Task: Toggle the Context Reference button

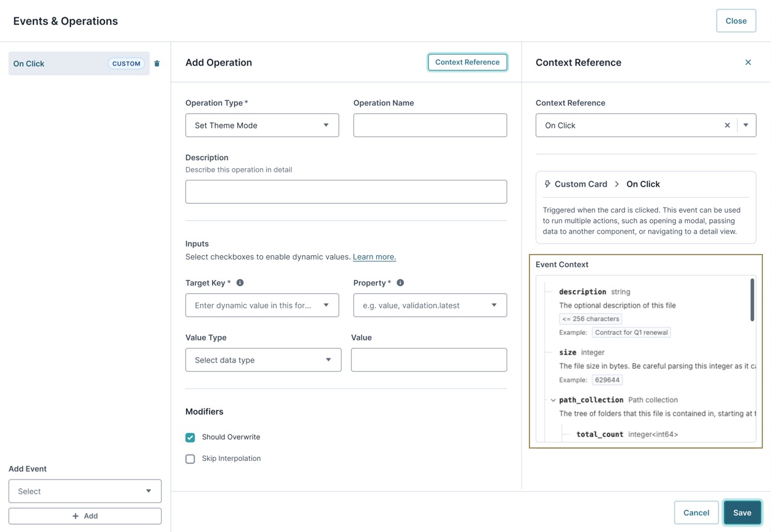Action: [x=468, y=62]
